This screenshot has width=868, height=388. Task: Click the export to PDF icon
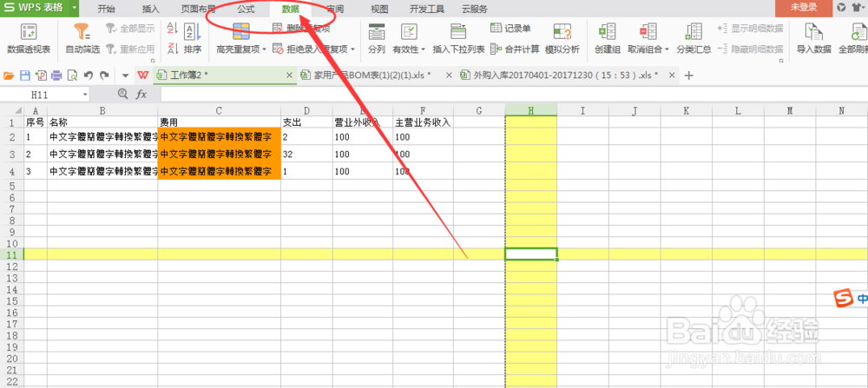[41, 76]
